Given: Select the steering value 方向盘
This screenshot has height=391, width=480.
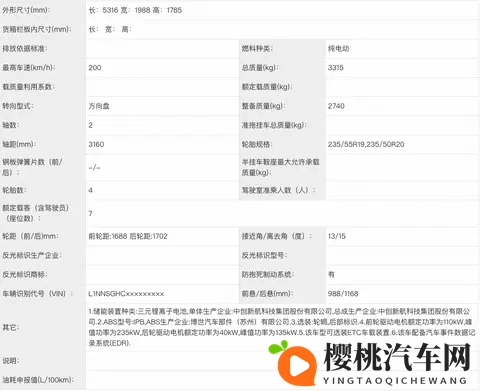Looking at the screenshot, I should (x=99, y=106).
